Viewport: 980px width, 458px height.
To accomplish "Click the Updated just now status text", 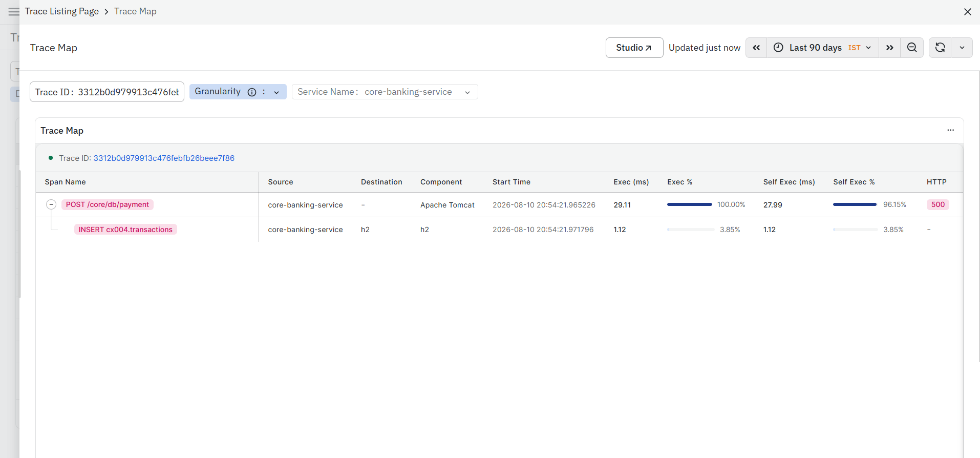I will tap(705, 48).
